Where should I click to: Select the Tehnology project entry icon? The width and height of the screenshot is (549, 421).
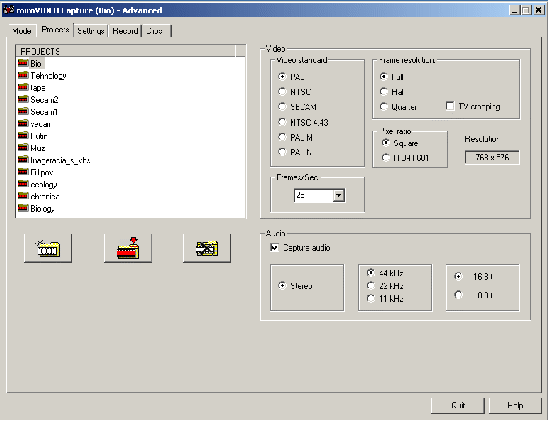point(23,75)
